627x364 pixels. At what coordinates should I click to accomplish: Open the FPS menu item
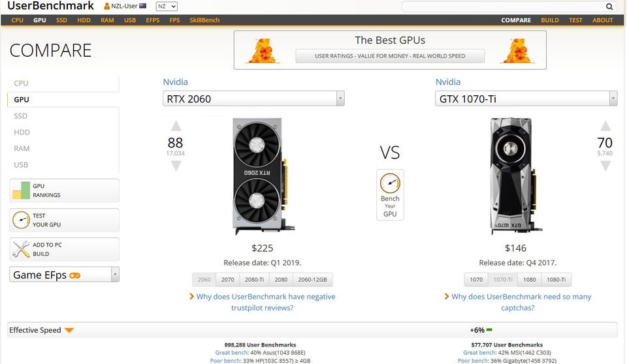point(175,20)
